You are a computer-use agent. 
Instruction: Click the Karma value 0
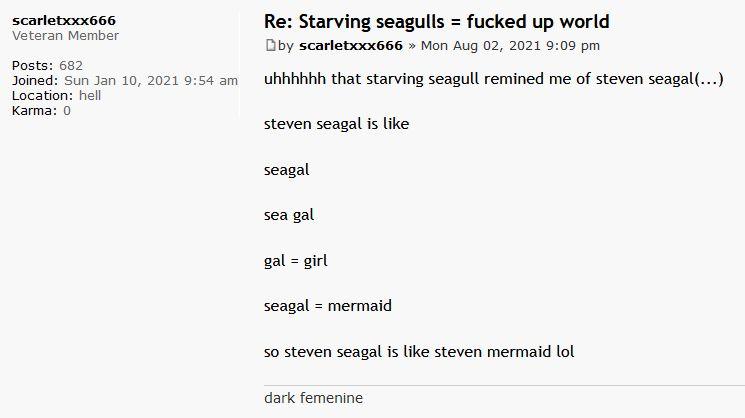pyautogui.click(x=67, y=111)
